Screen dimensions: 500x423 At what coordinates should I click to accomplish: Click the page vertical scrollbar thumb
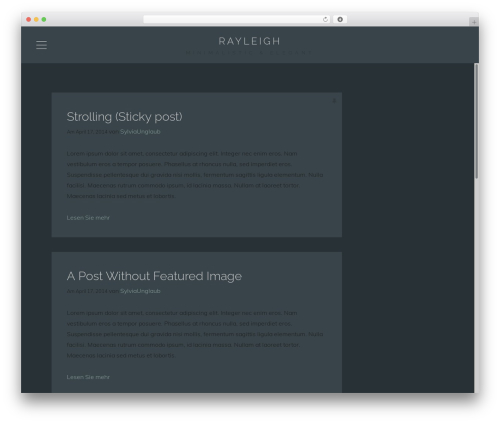[476, 121]
